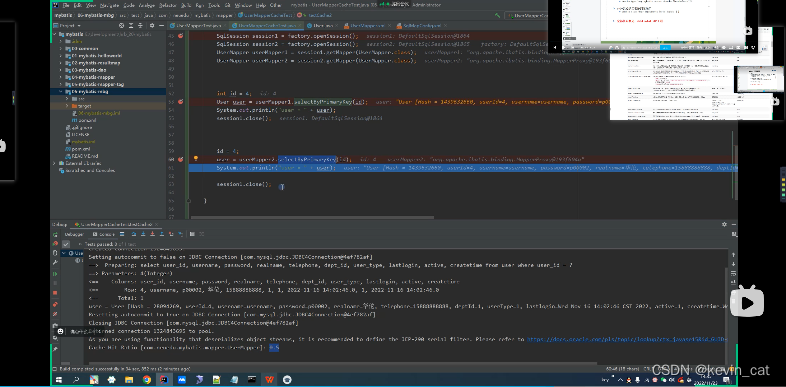This screenshot has height=387, width=786.
Task: Switch to the Debugger tab
Action: pos(74,234)
